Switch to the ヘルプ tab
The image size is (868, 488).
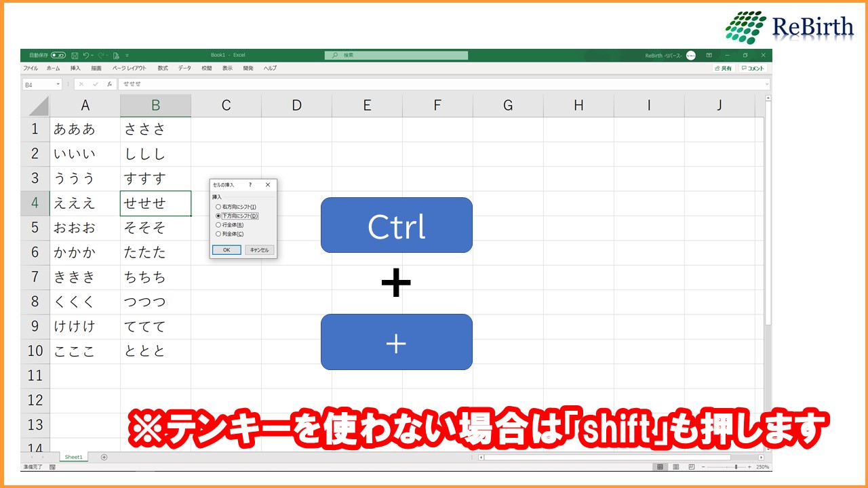click(x=270, y=68)
